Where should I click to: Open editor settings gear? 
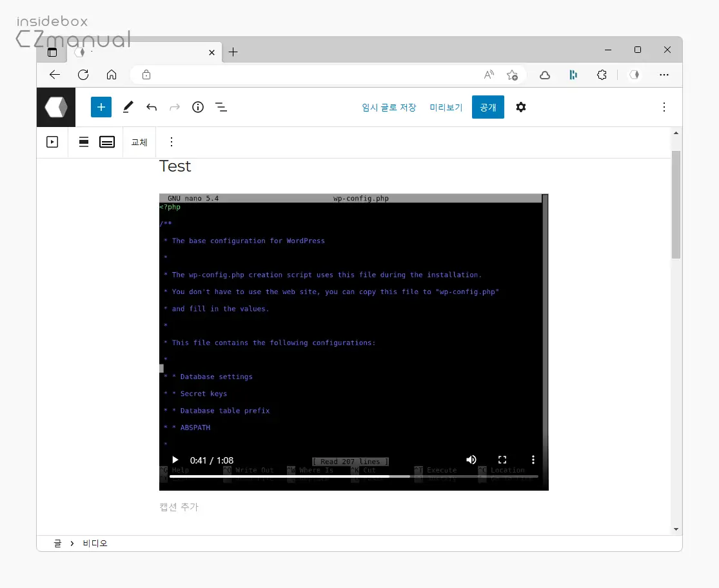pos(520,107)
